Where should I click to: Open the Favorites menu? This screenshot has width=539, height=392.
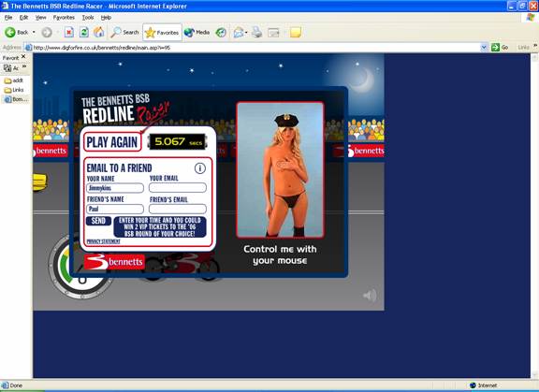coord(64,17)
